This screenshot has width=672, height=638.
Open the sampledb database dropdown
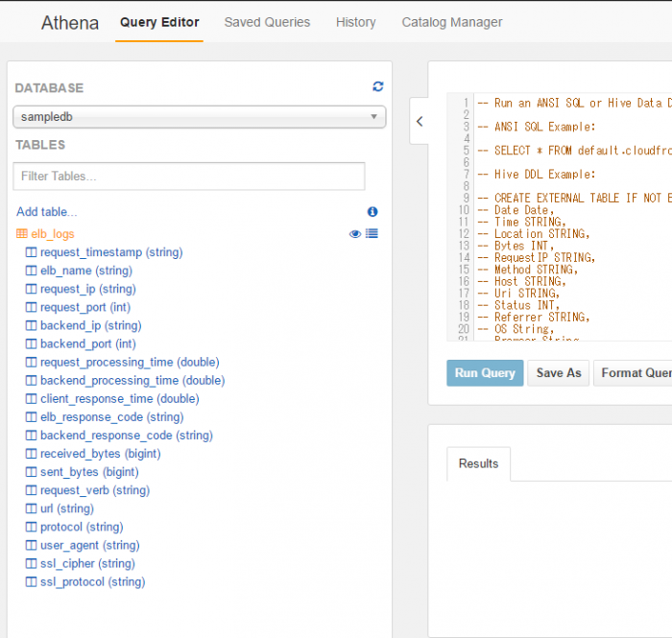click(200, 117)
